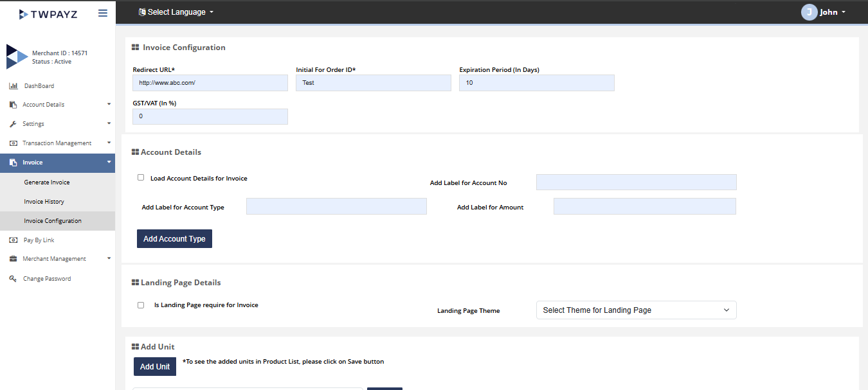Open Generate Invoice submenu item

47,182
